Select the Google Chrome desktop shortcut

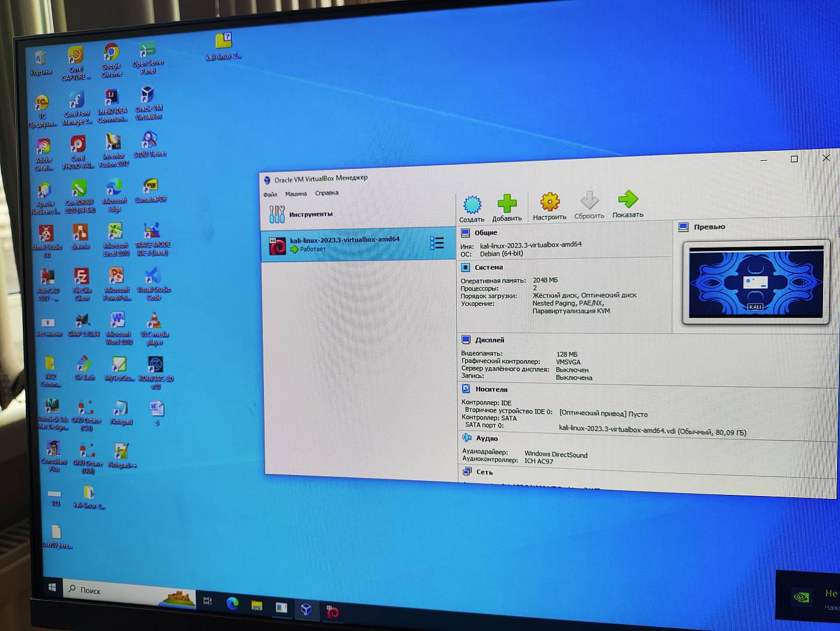(112, 61)
